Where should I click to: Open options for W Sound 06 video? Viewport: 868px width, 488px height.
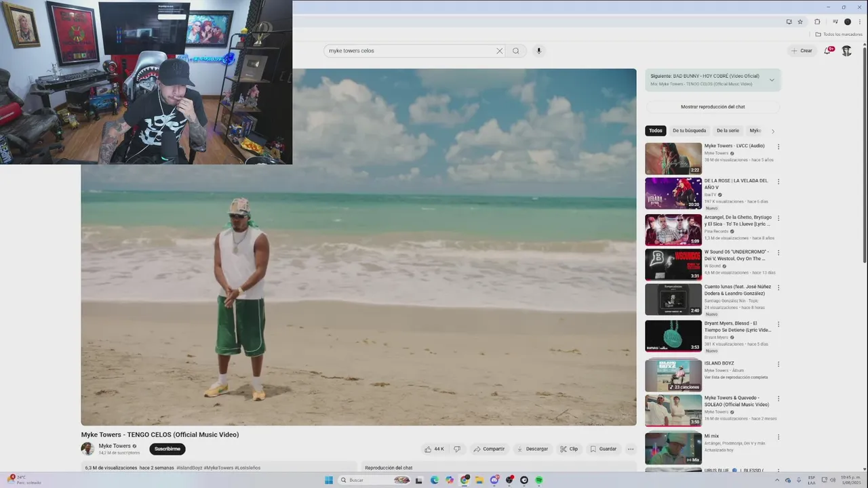click(x=778, y=252)
